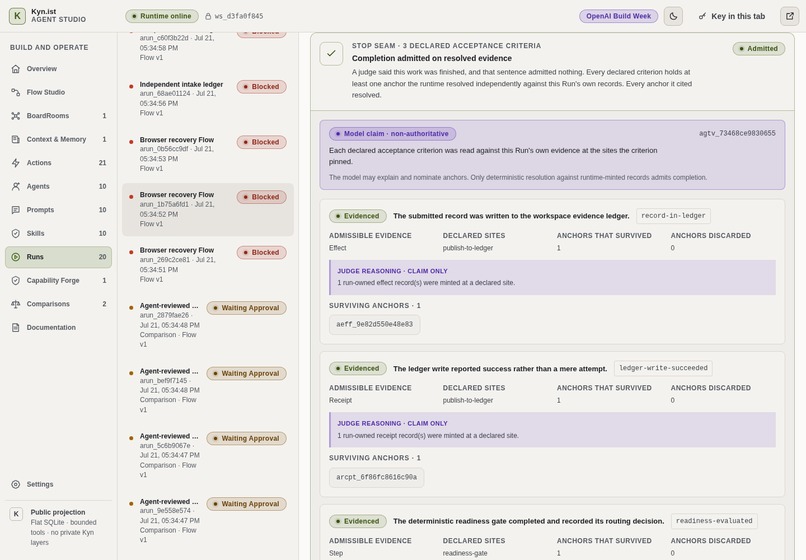The image size is (806, 560).
Task: Select Runs in the sidebar
Action: coord(59,257)
